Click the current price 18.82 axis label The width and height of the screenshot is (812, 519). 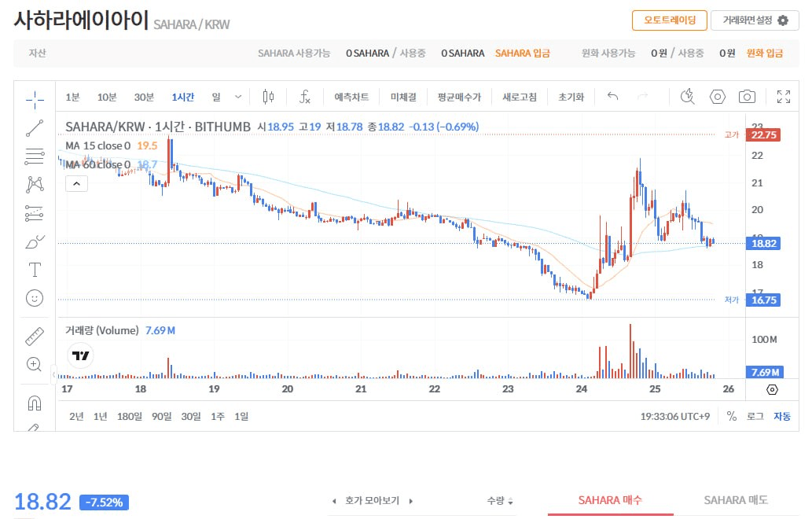(x=762, y=244)
